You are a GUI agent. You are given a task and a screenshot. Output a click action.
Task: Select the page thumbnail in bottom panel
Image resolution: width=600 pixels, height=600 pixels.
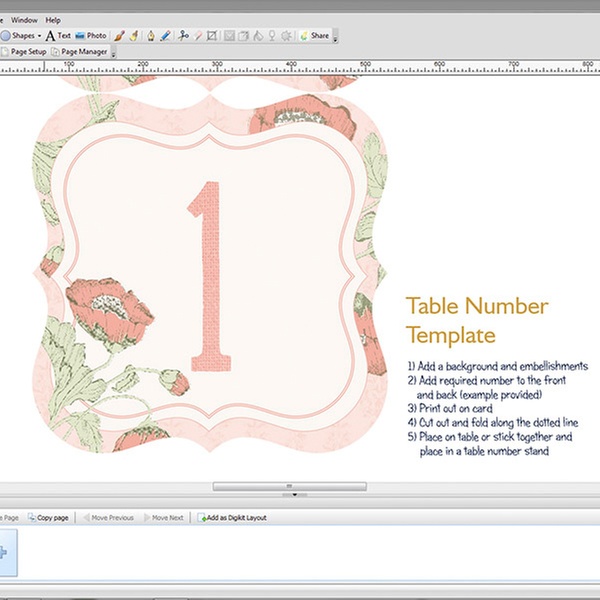click(8, 553)
